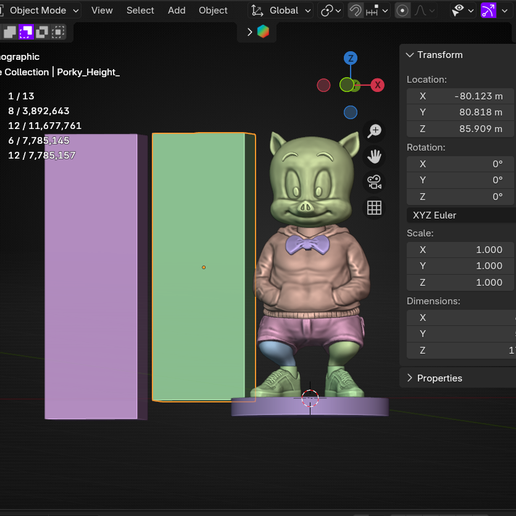Toggle snapping with the magnet icon
This screenshot has height=516, width=516.
[355, 11]
